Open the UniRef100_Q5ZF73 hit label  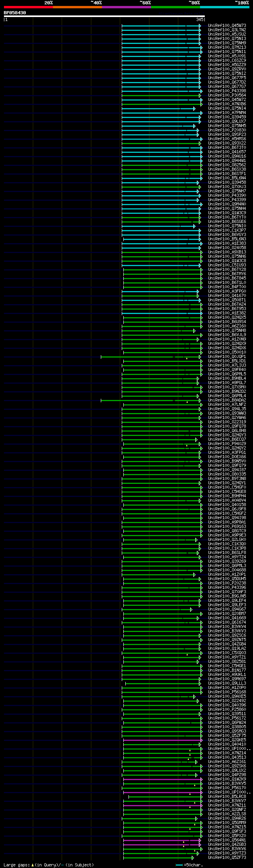227,858
